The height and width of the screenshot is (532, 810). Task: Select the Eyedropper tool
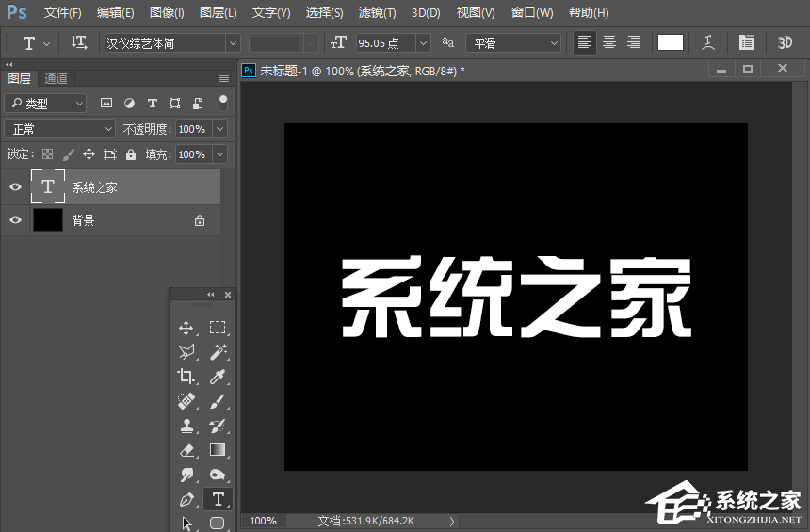pyautogui.click(x=218, y=377)
